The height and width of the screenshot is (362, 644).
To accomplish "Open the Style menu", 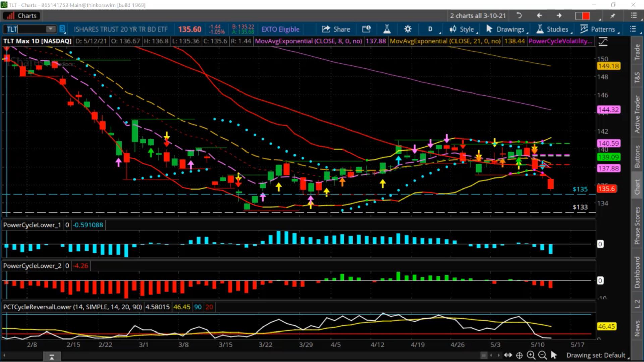I will click(x=463, y=29).
